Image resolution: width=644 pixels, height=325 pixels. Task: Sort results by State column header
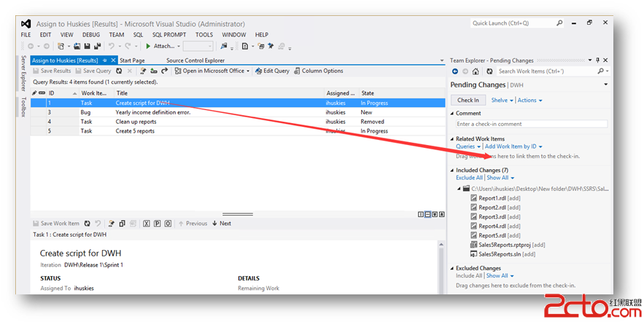402,93
